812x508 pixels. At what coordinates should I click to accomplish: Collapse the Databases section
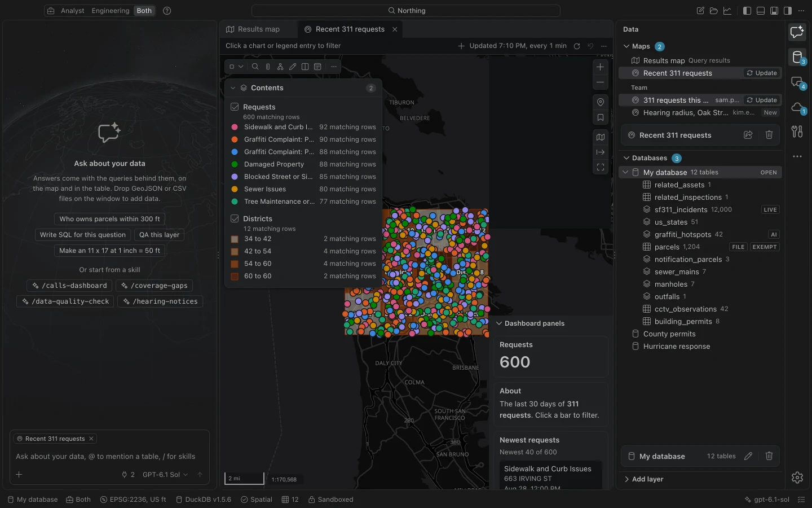pos(626,158)
